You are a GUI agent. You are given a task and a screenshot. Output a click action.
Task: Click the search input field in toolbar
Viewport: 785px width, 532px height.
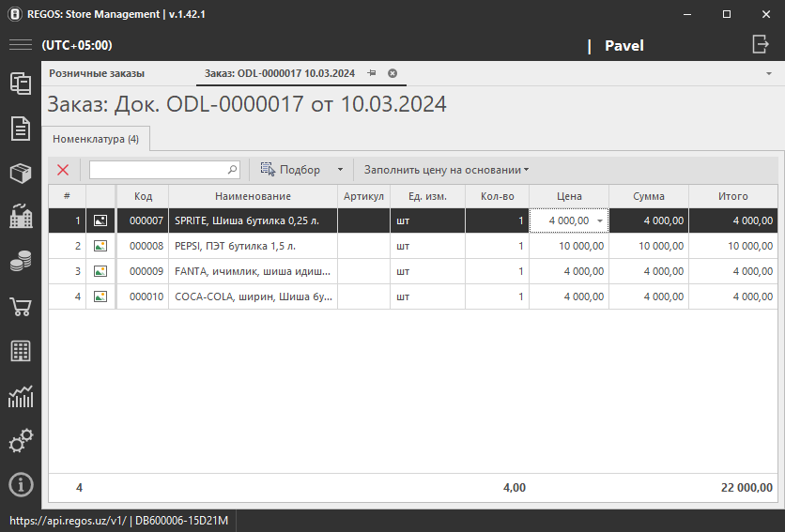[158, 170]
